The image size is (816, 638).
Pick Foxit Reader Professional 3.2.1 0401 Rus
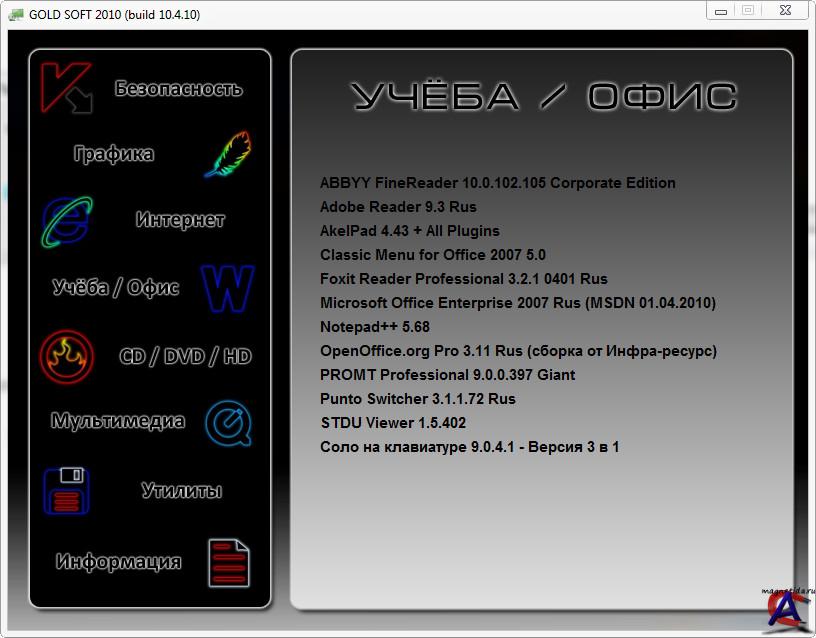(464, 278)
